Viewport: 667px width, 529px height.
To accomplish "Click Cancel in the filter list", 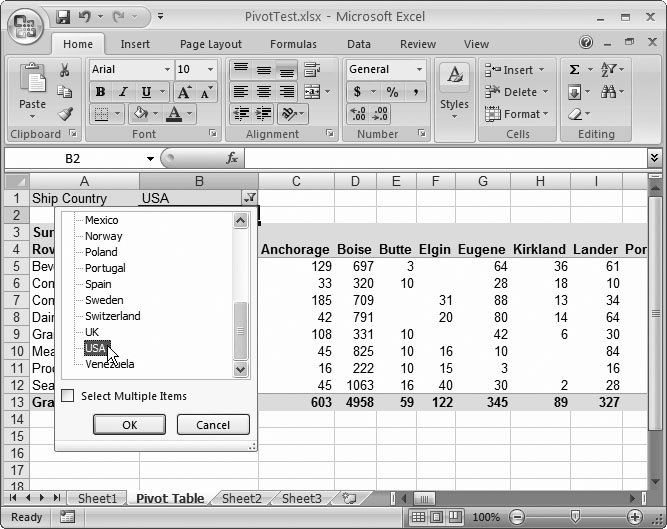I will 213,425.
